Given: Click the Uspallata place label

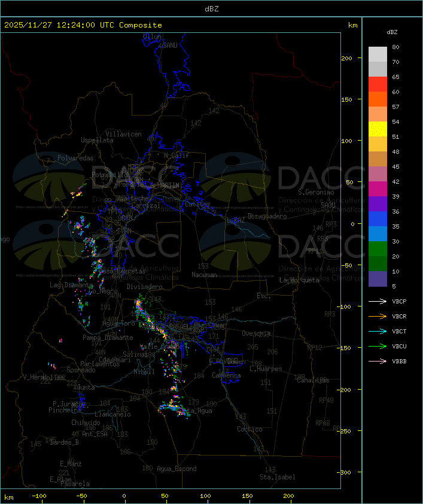Looking at the screenshot, I should (x=97, y=140).
